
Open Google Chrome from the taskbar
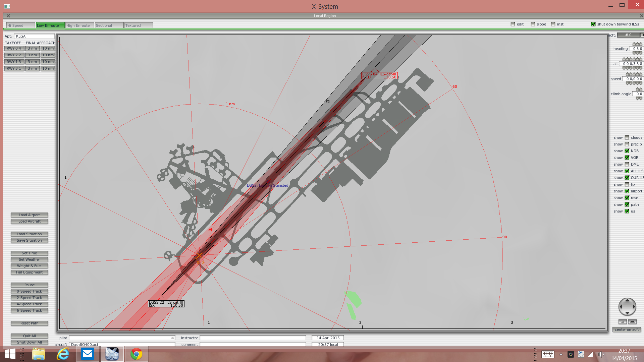coord(136,354)
